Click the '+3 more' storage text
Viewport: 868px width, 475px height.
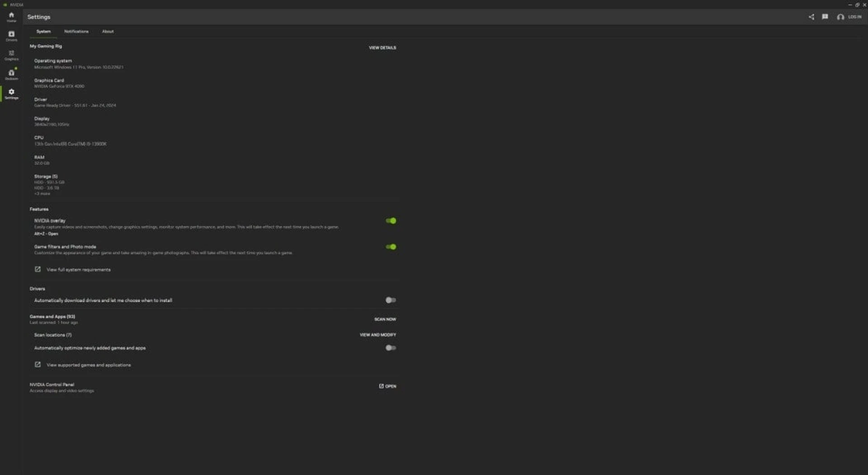(x=42, y=194)
